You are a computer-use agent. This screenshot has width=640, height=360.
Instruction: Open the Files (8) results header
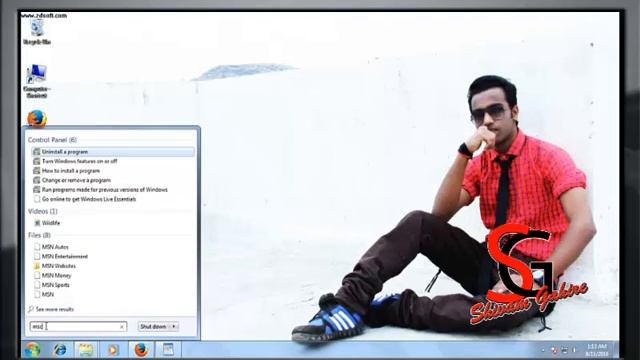click(39, 235)
